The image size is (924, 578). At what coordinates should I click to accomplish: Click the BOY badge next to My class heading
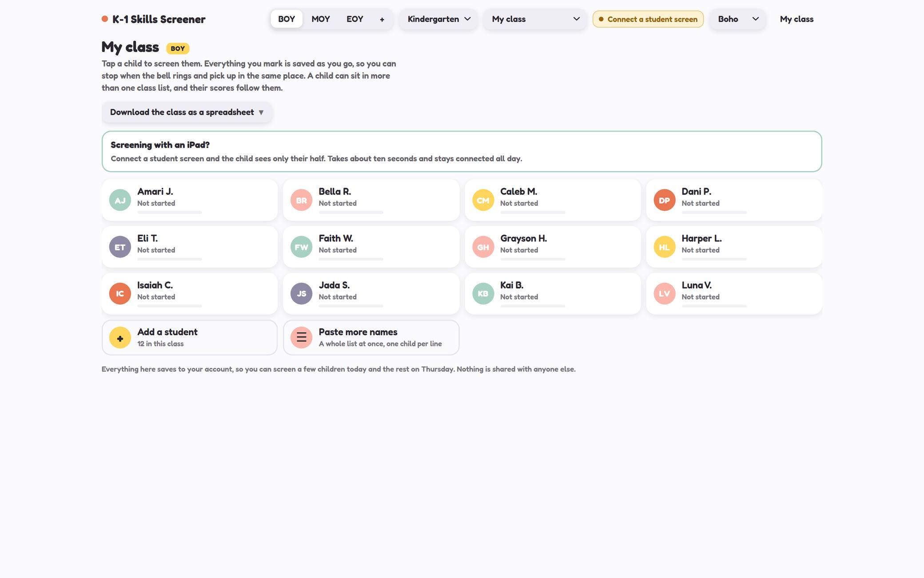[x=178, y=48]
